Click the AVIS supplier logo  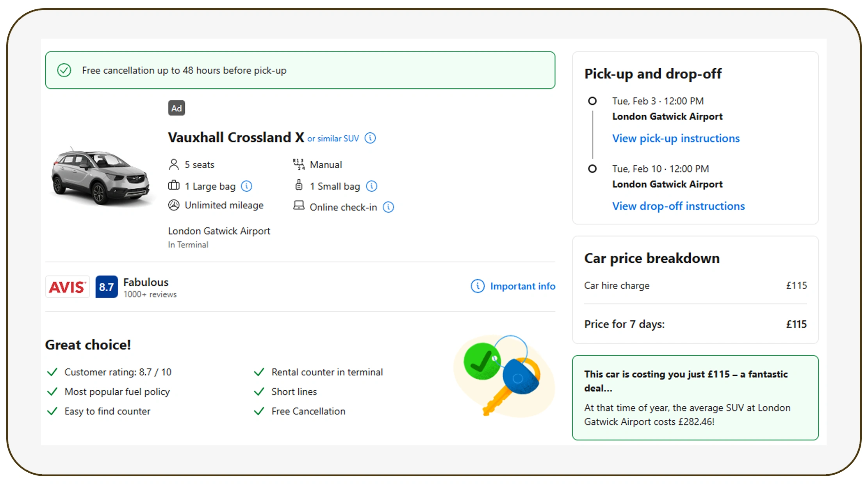click(x=67, y=287)
